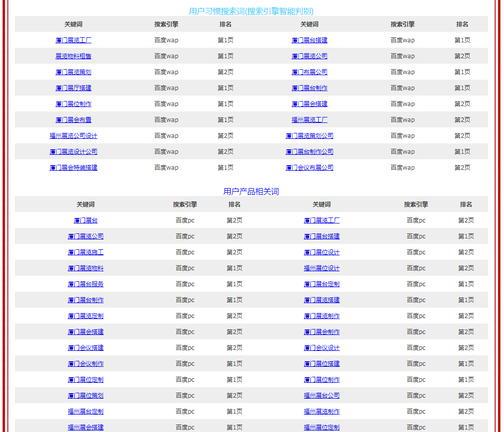Visit the 厦门展台制作公司 link
This screenshot has width=504, height=432.
pyautogui.click(x=309, y=152)
